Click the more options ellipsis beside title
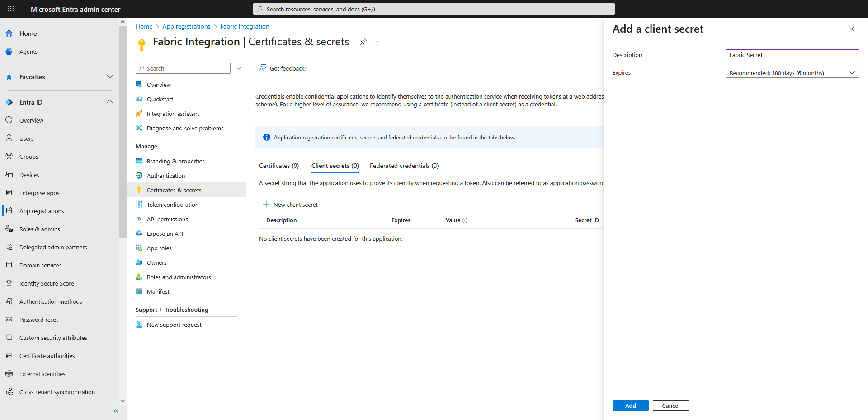 [x=378, y=42]
